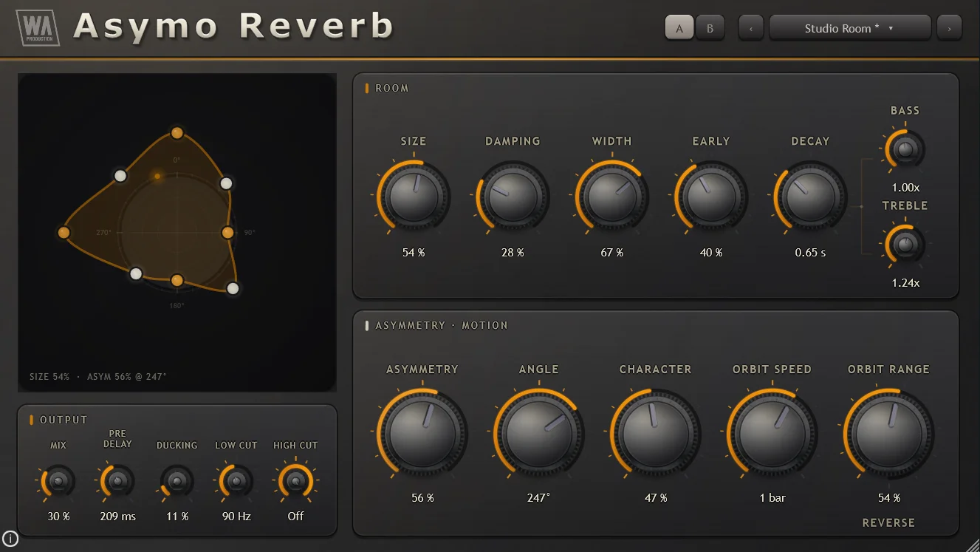Click the Damping knob

[x=513, y=197]
